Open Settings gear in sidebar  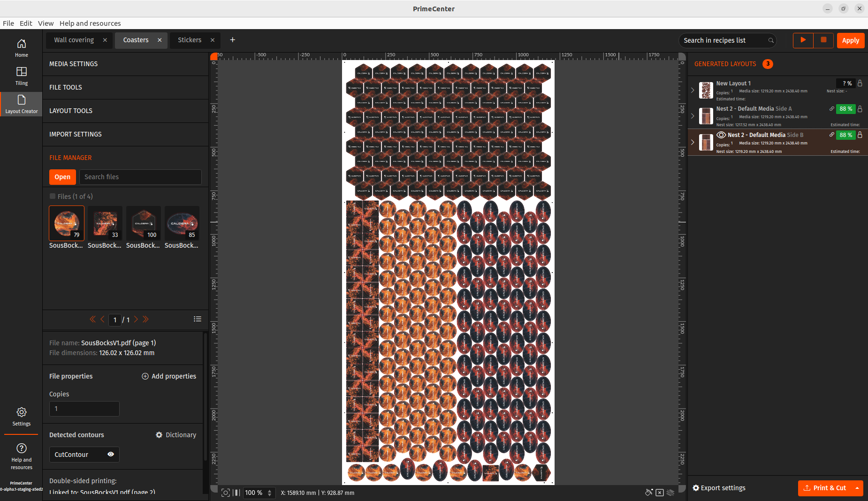[x=22, y=416]
